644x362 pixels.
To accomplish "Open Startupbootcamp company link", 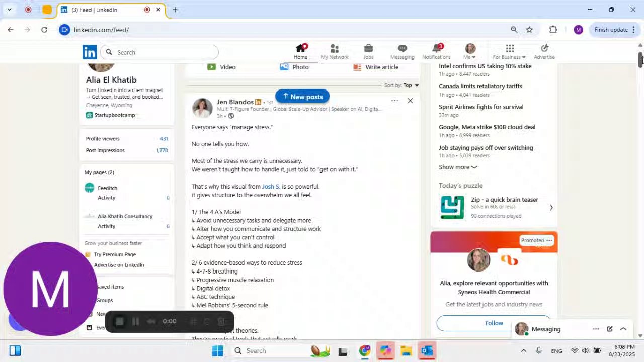I will pos(111,115).
